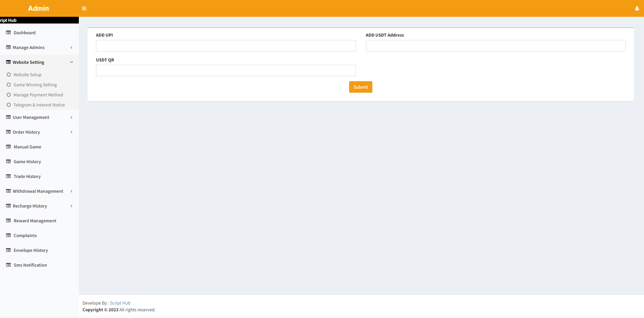644x318 pixels.
Task: Click the Trade History sidebar icon
Action: click(8, 176)
